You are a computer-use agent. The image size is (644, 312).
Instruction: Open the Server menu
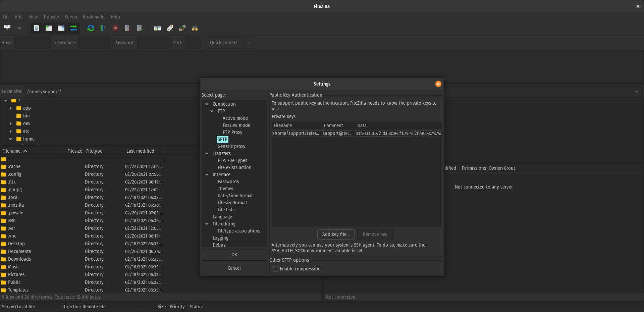(71, 17)
